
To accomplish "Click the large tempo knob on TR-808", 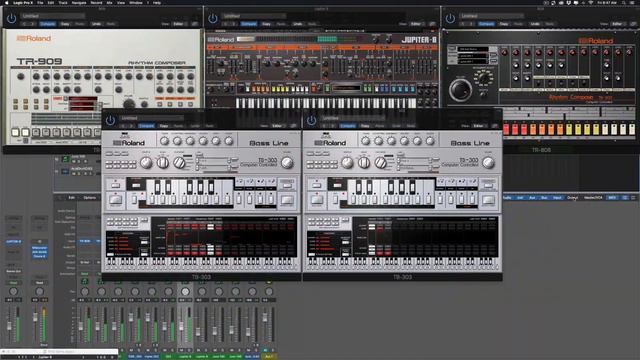I will (x=460, y=90).
